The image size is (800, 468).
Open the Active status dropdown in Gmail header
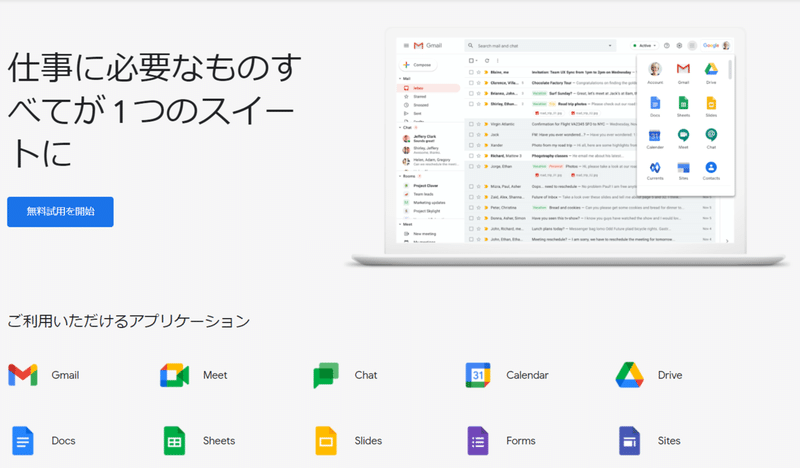pyautogui.click(x=645, y=45)
